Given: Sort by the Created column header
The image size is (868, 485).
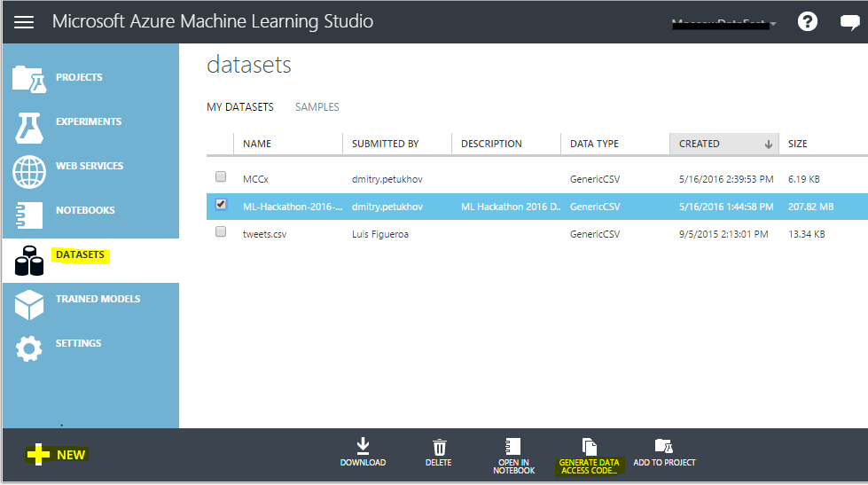Looking at the screenshot, I should (700, 144).
